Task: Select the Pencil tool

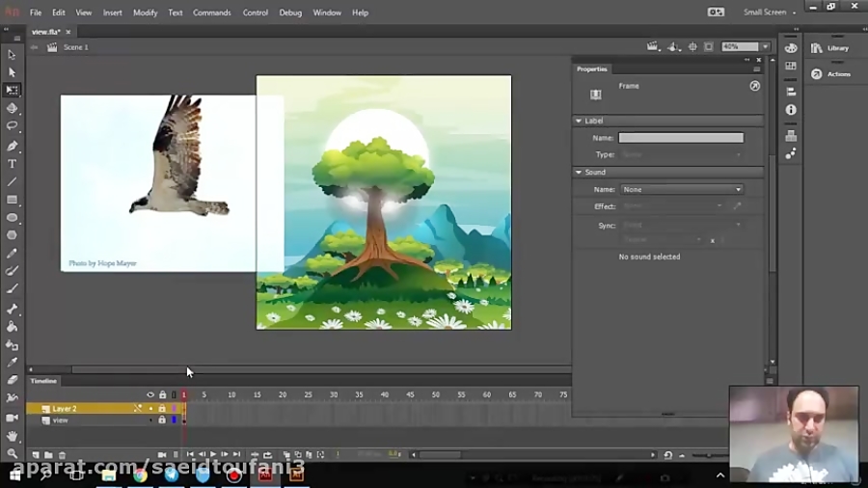Action: 12,254
